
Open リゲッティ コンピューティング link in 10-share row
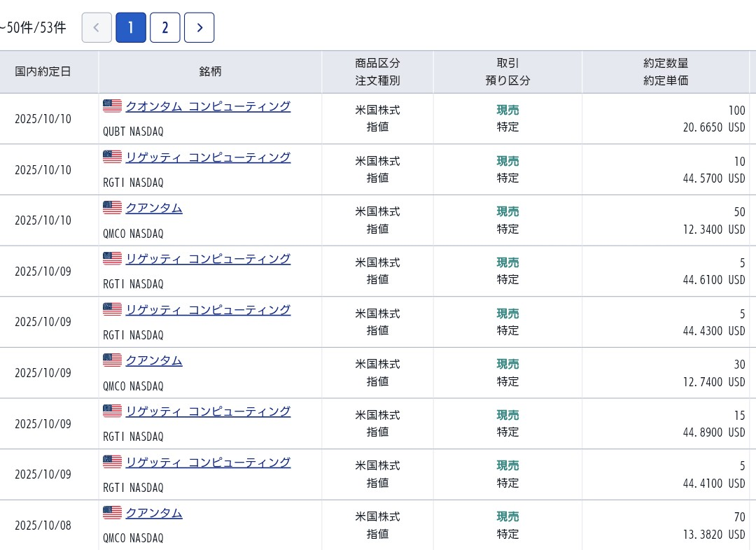[x=208, y=157]
